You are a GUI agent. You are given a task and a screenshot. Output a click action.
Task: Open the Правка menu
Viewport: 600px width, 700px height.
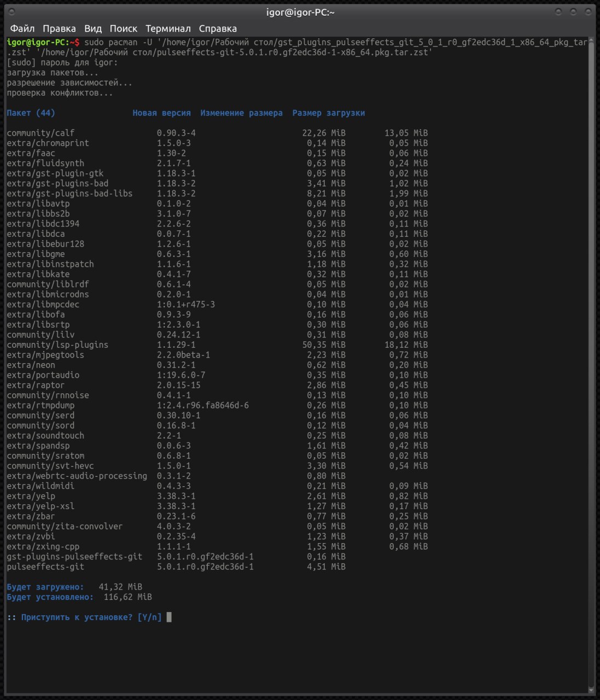59,28
